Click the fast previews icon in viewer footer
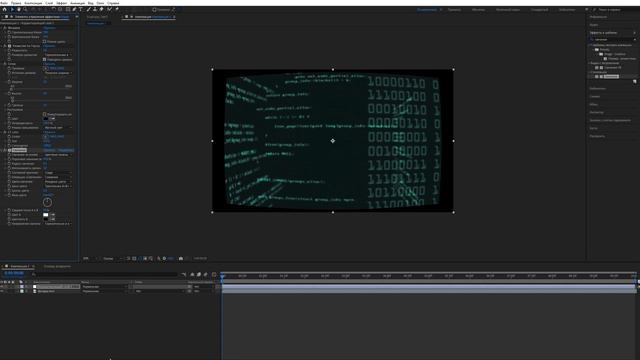Viewport: 640px width, 360px height. (x=129, y=258)
